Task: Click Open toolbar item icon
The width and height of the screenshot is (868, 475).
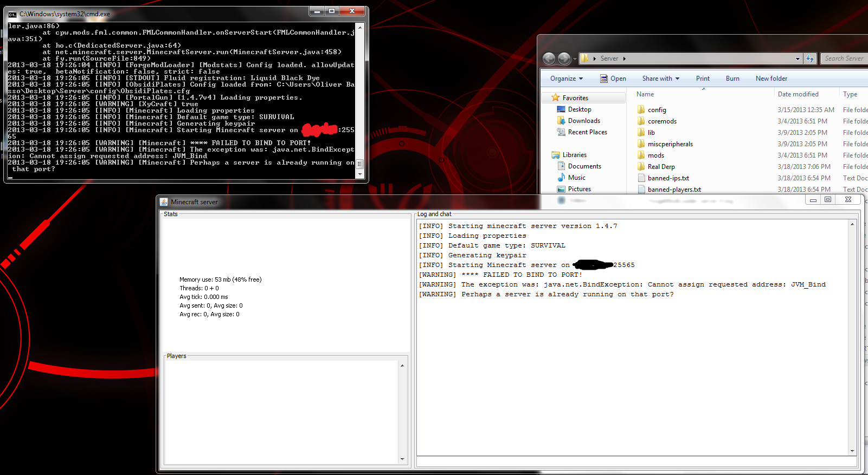Action: click(603, 79)
